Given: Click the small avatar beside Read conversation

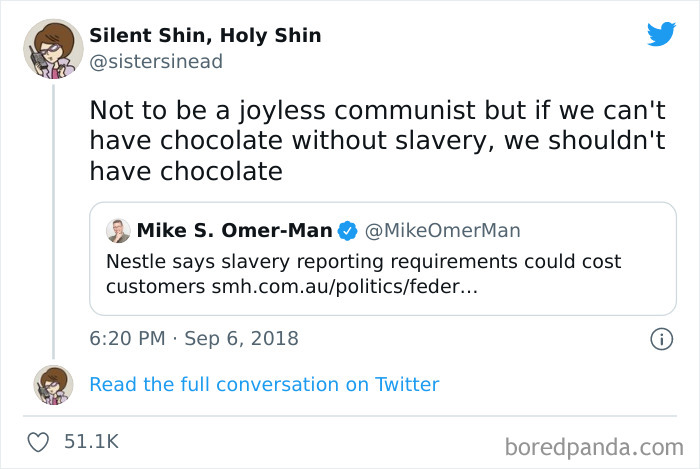Looking at the screenshot, I should pos(51,384).
